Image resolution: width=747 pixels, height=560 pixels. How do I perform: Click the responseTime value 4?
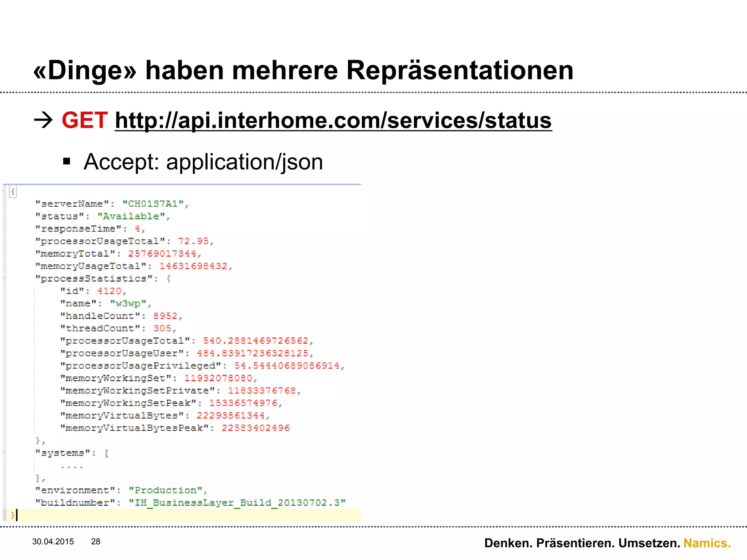pos(137,229)
